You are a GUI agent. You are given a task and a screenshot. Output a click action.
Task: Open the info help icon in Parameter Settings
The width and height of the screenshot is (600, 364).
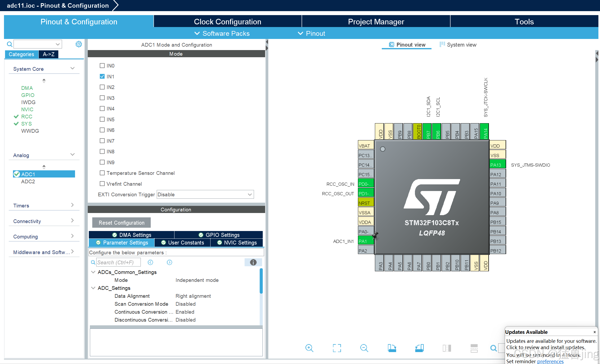tap(253, 262)
